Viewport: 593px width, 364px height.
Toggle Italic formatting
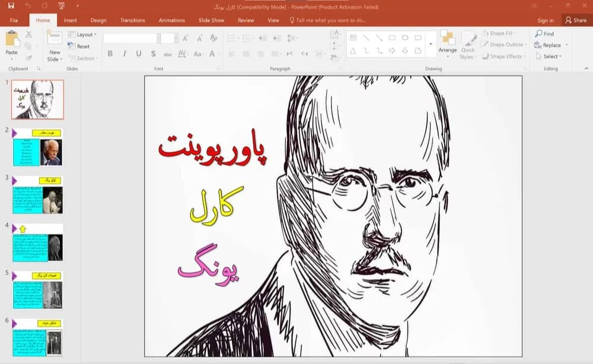tap(125, 54)
